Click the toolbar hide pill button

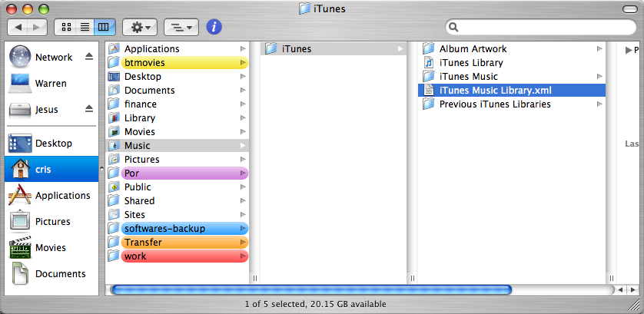(x=629, y=9)
